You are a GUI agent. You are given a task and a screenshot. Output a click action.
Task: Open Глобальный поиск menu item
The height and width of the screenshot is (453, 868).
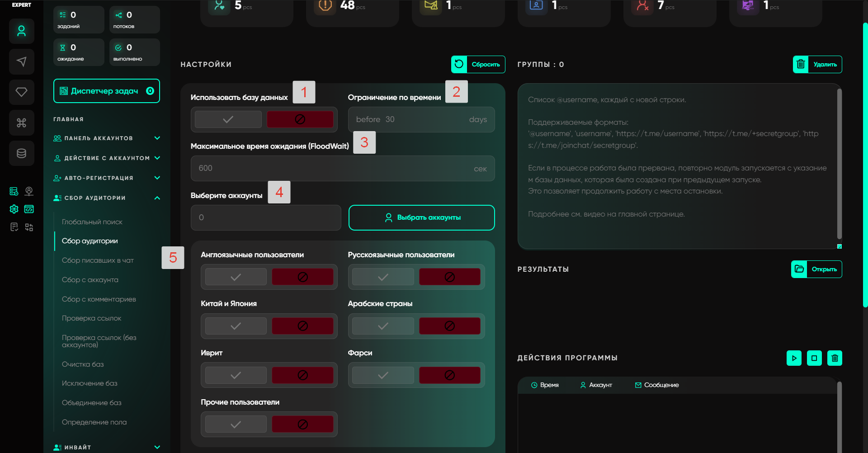click(92, 222)
